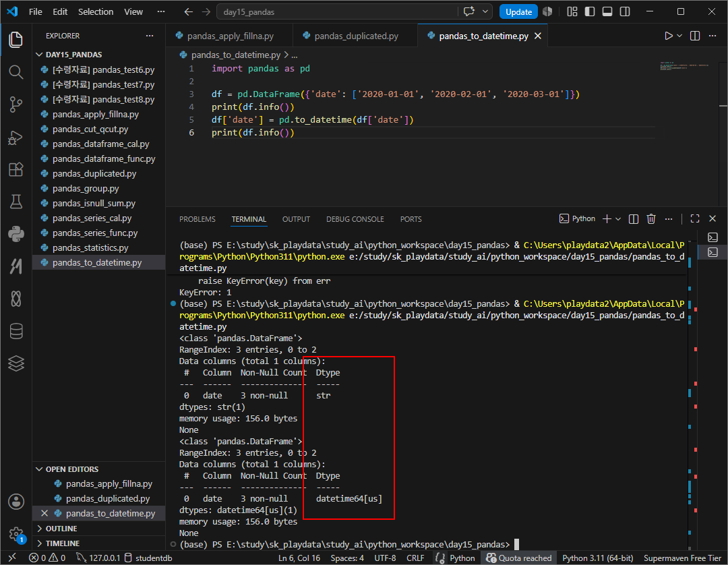Click the Python 3.11 (64-bit) interpreter status
Screen dimensions: 728x565
click(597, 558)
